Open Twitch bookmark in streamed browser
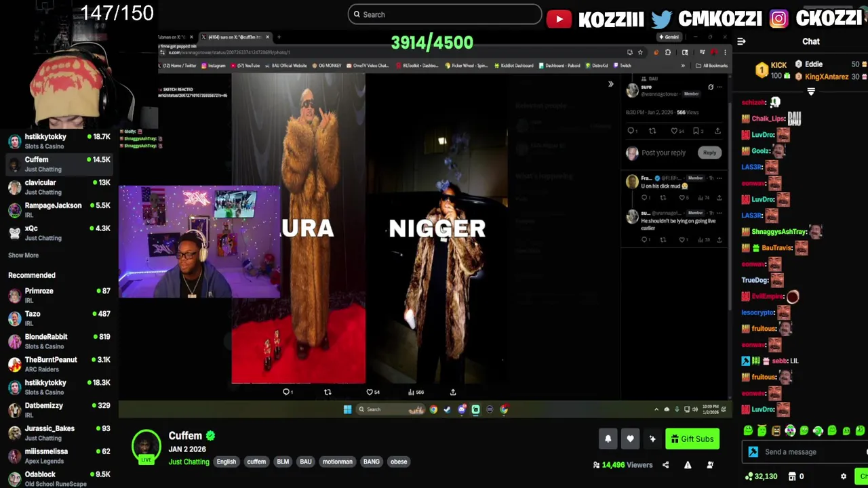 click(623, 66)
